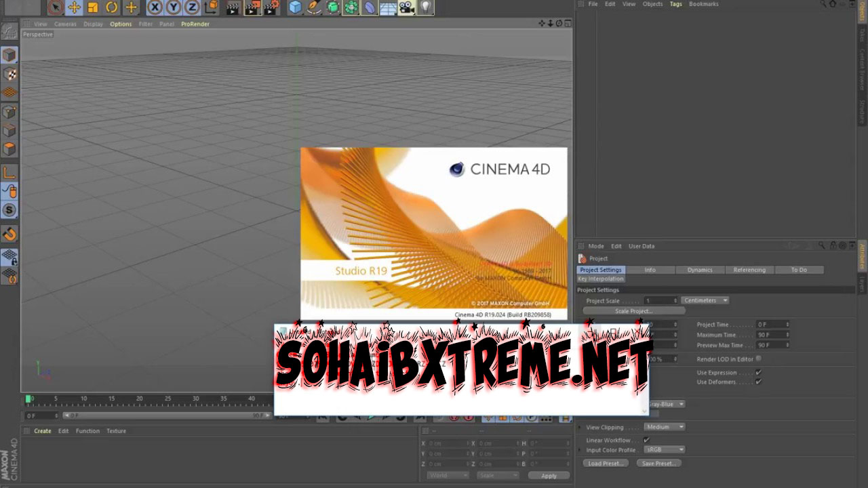This screenshot has width=868, height=488.
Task: Select the spline Pen tool
Action: tap(314, 7)
